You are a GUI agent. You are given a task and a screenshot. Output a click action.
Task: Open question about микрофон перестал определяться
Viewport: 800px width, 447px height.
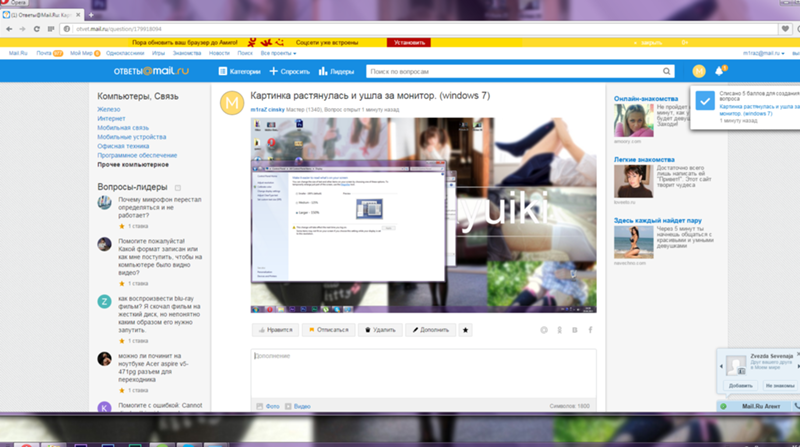[160, 208]
